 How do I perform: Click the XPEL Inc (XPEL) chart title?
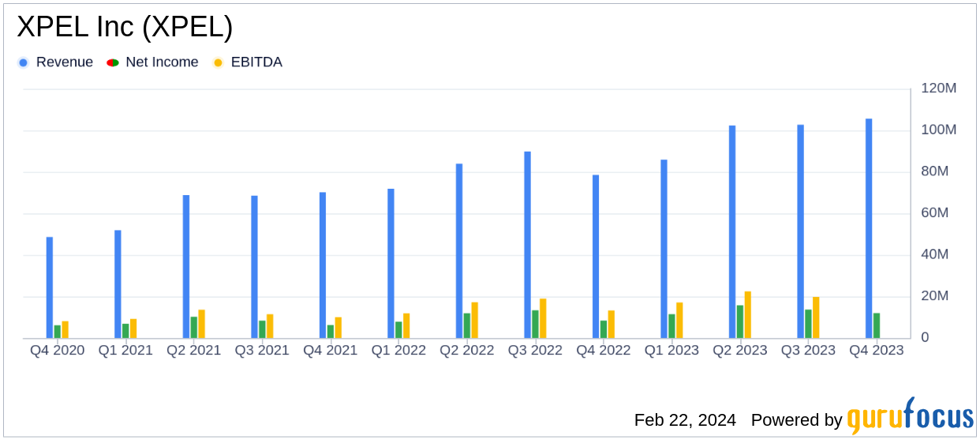tap(125, 28)
